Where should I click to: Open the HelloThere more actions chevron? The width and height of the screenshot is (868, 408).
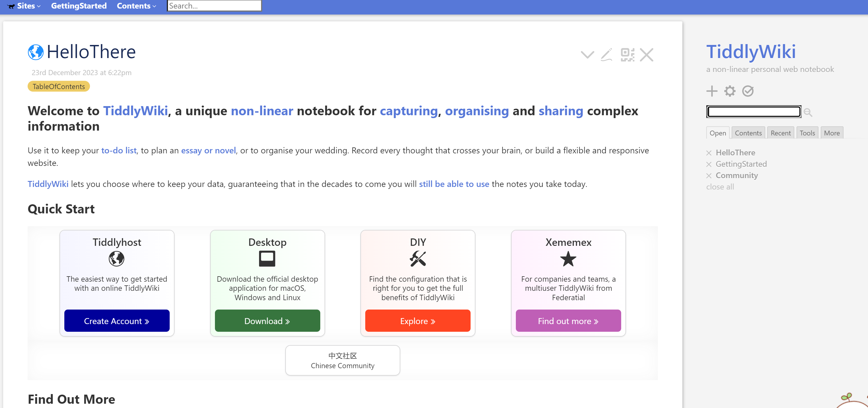point(587,55)
